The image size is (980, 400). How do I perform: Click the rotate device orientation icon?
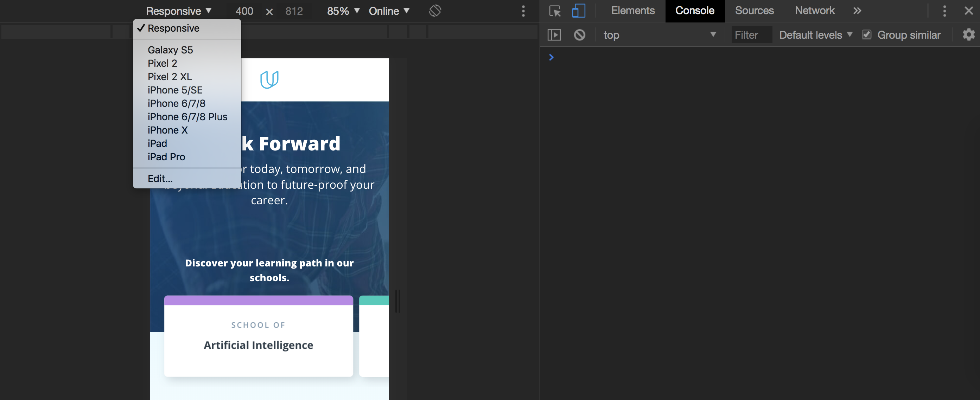[x=435, y=11]
